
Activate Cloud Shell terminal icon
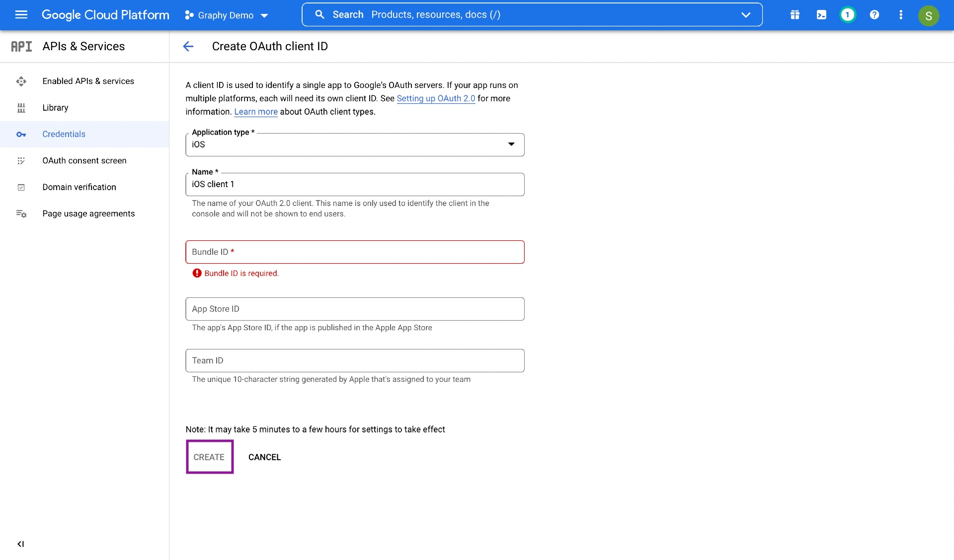point(821,15)
